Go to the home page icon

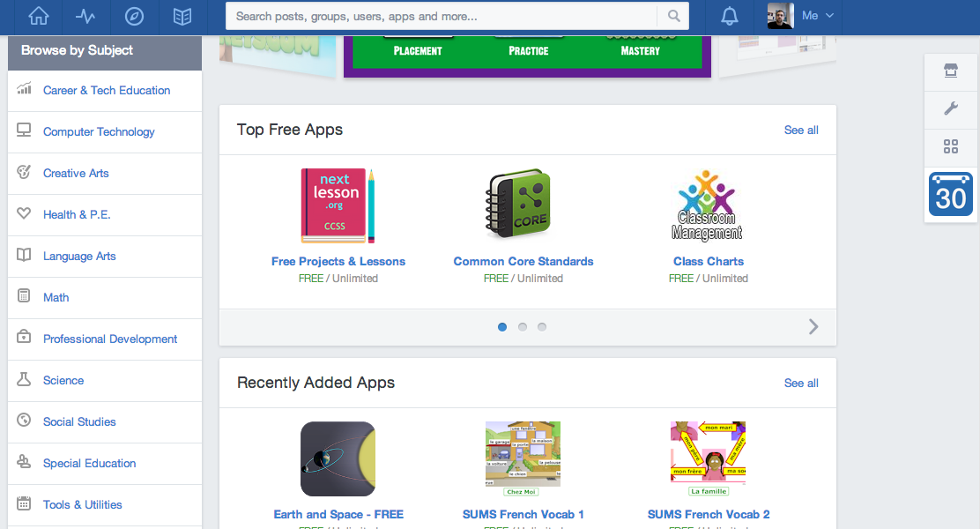click(38, 16)
